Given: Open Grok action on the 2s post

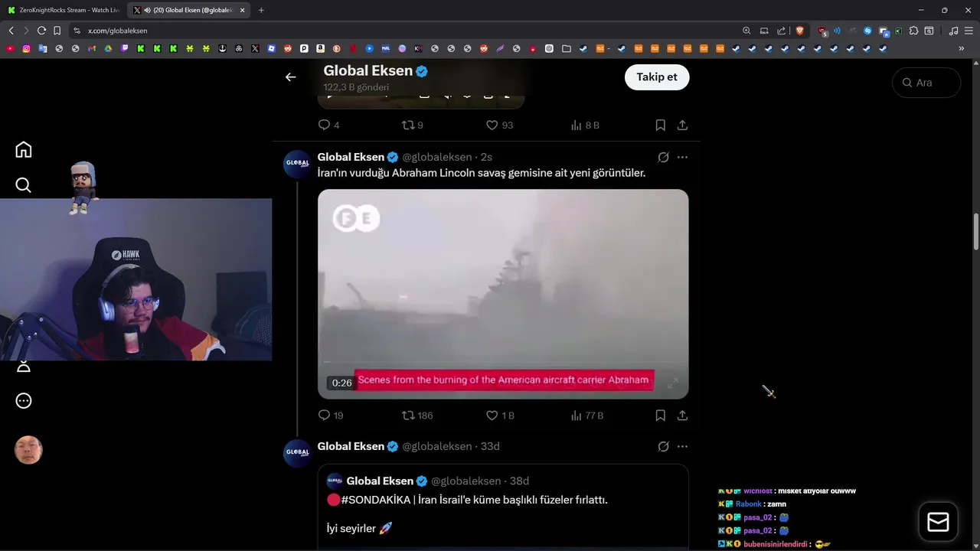Looking at the screenshot, I should point(663,157).
